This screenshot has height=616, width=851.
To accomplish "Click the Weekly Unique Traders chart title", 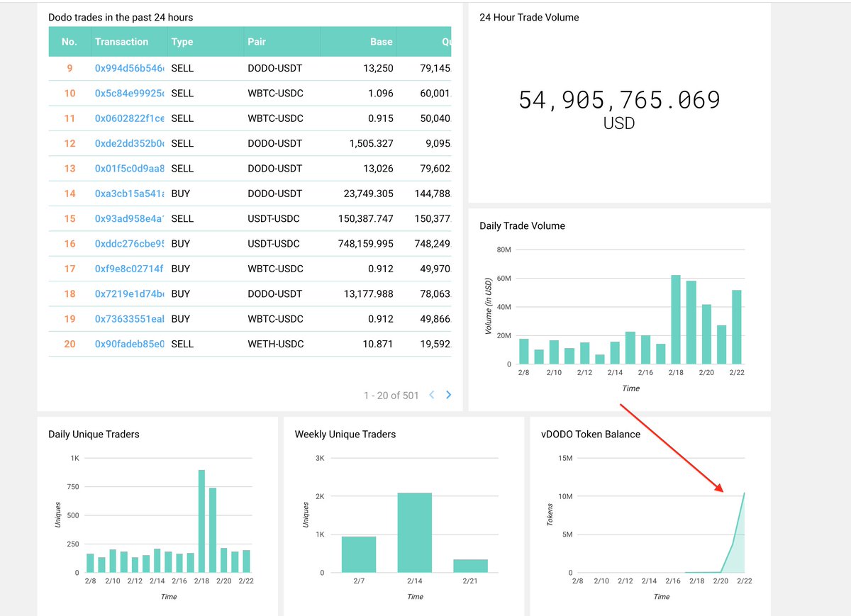I will pyautogui.click(x=345, y=434).
